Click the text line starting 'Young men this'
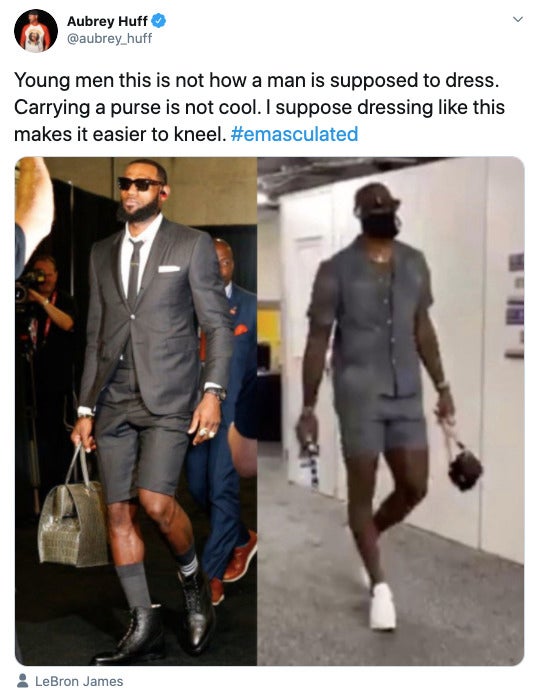The image size is (536, 694). tap(257, 80)
